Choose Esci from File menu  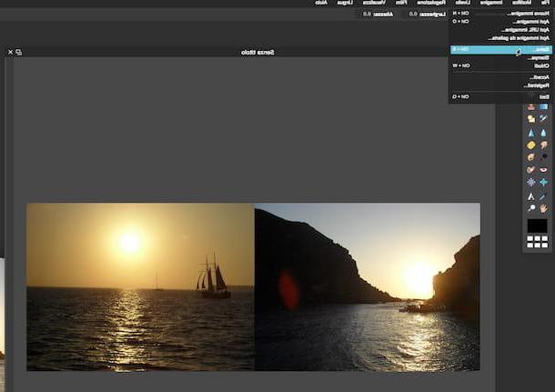[x=500, y=96]
